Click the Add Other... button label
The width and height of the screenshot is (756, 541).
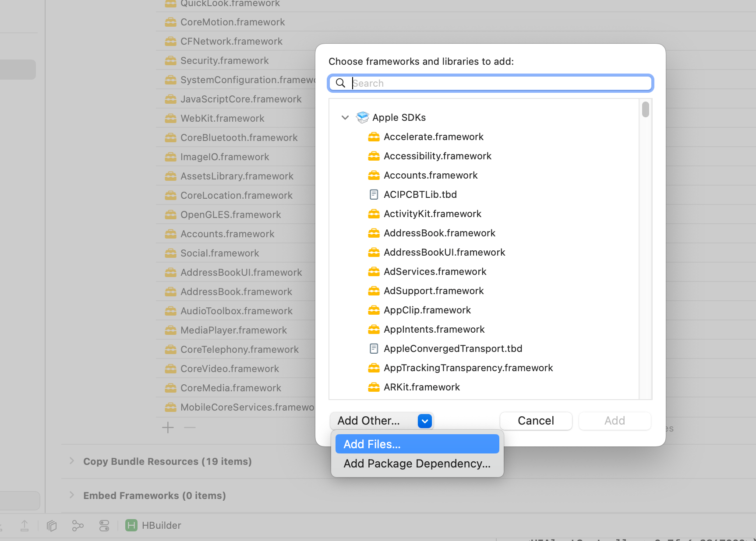pos(368,421)
